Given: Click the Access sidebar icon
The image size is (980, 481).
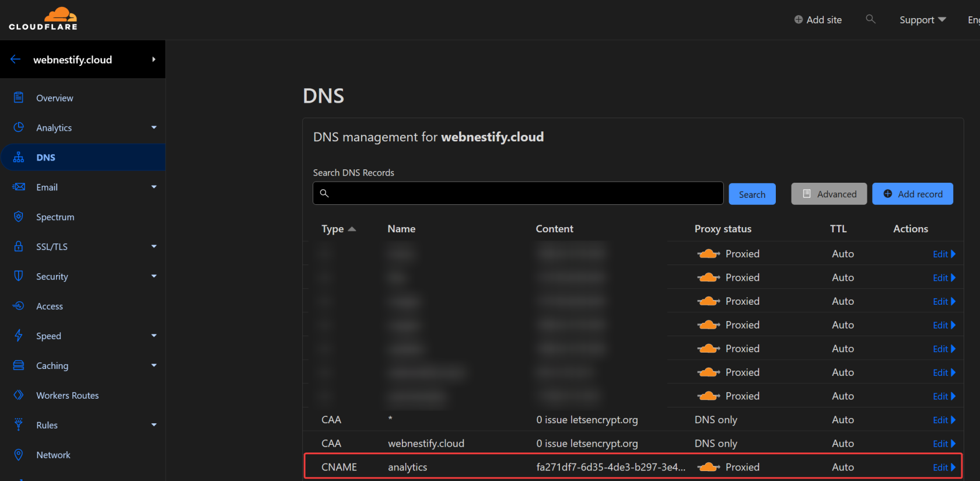Looking at the screenshot, I should pyautogui.click(x=19, y=306).
